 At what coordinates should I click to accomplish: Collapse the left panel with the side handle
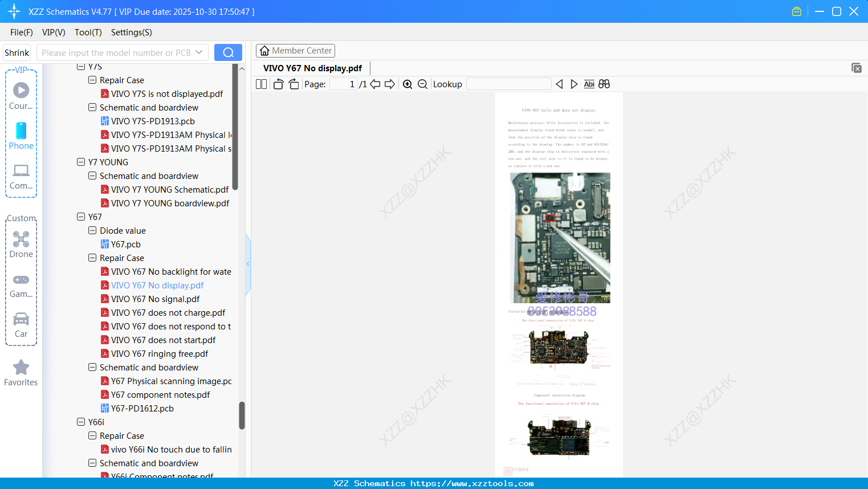[x=248, y=264]
